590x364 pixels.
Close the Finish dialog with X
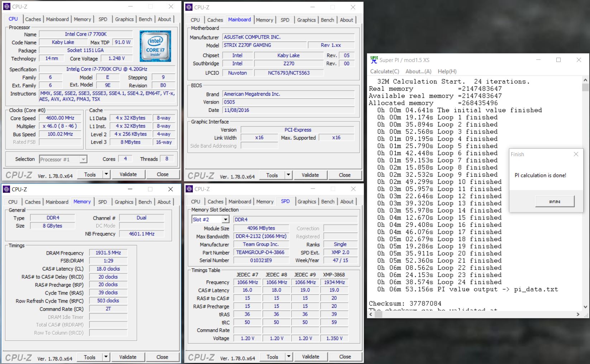click(576, 154)
